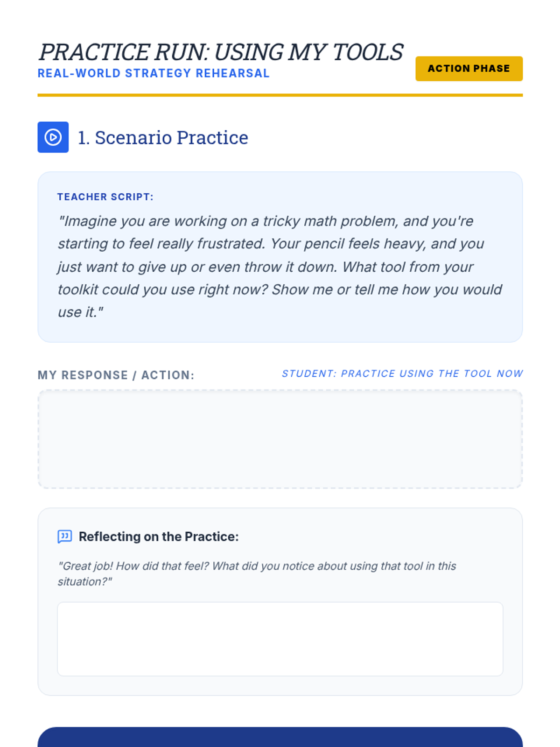Click the teacher script quote paragraph
The height and width of the screenshot is (747, 560).
pos(279,267)
